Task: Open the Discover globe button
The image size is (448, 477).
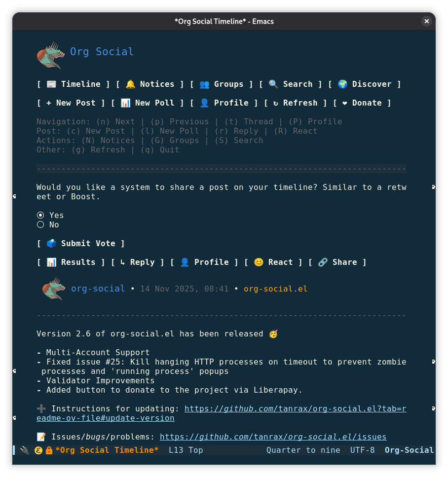Action: pos(365,84)
